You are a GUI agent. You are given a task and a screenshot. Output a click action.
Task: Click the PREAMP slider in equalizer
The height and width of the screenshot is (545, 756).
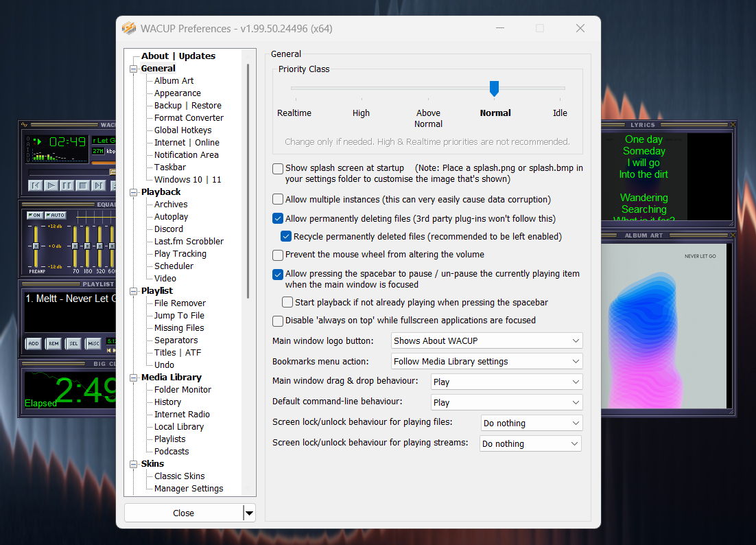(x=36, y=246)
